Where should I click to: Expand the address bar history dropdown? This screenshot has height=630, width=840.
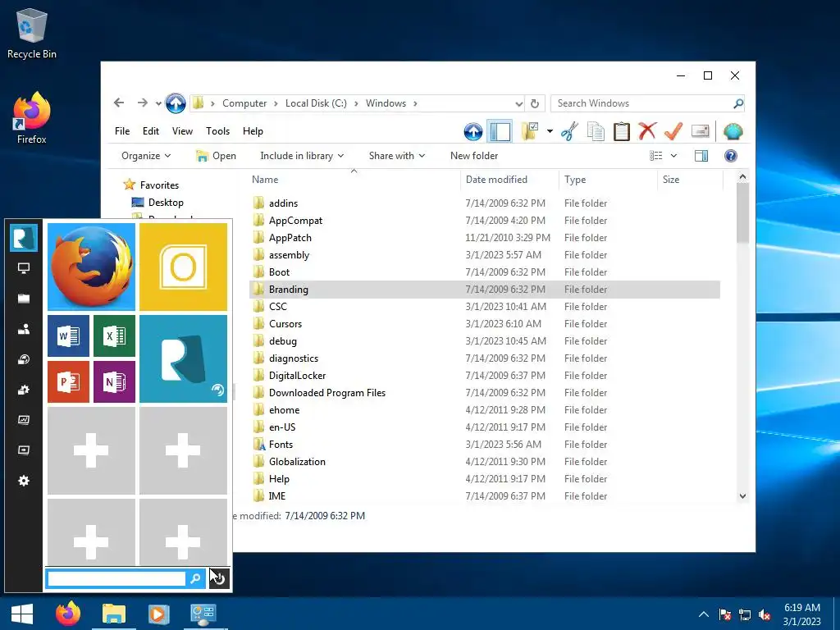518,103
